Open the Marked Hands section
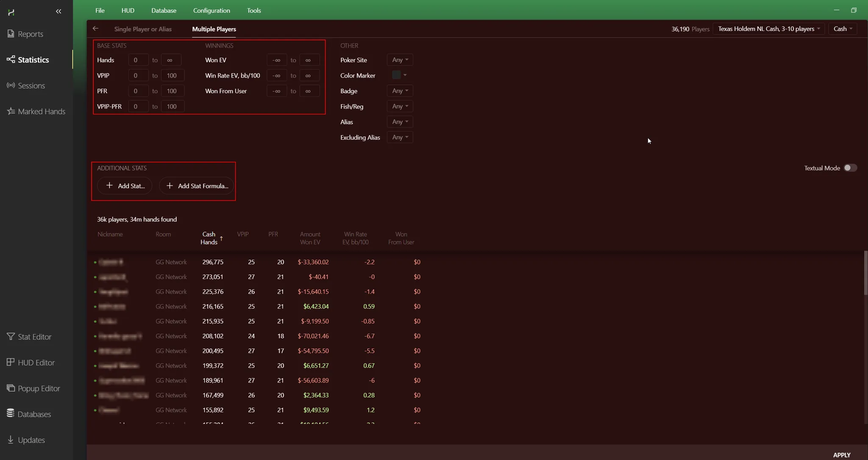Screen dimensions: 868x460 click(36, 111)
